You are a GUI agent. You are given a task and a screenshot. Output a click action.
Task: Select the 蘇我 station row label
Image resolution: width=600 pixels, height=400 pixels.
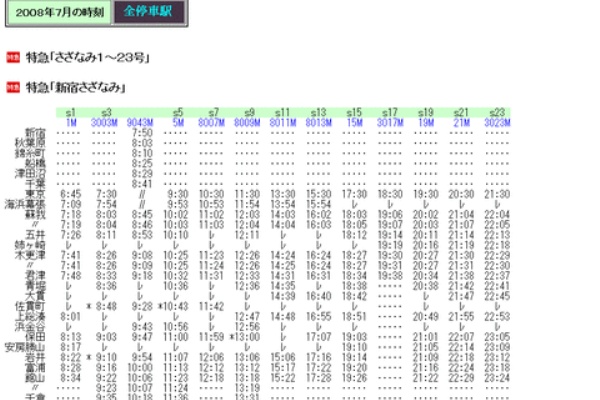[35, 214]
